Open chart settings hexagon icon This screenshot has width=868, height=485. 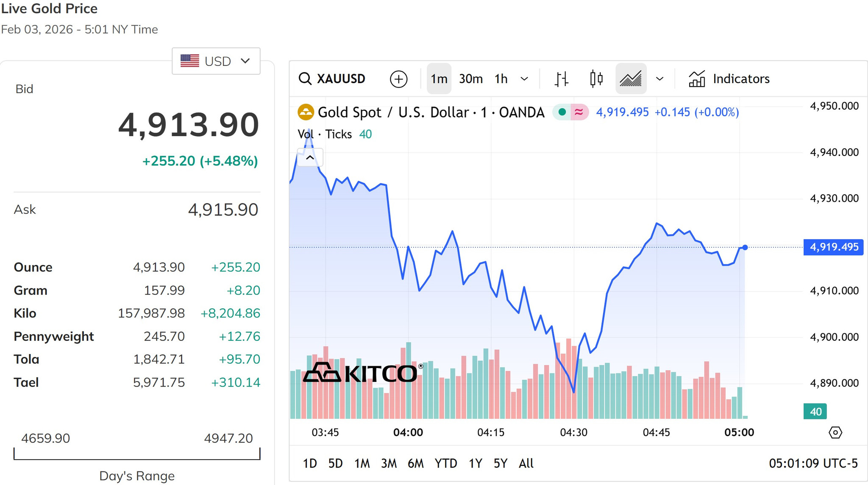[x=835, y=432]
